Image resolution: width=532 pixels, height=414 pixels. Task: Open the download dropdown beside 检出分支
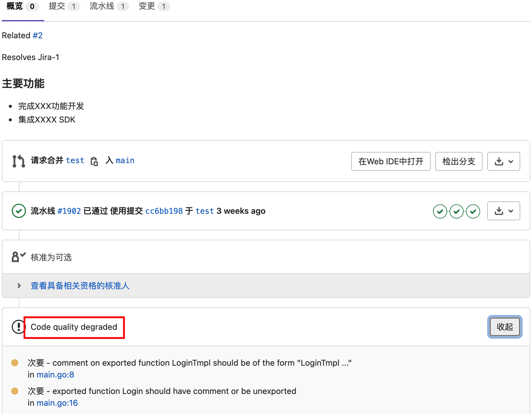[503, 161]
